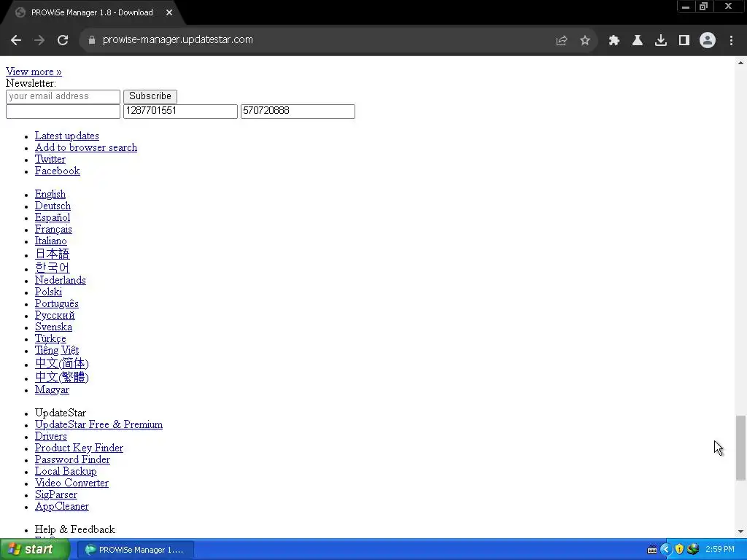The image size is (747, 560).
Task: Select the PROWiSe Manager 1.8 browser tab
Action: [92, 13]
